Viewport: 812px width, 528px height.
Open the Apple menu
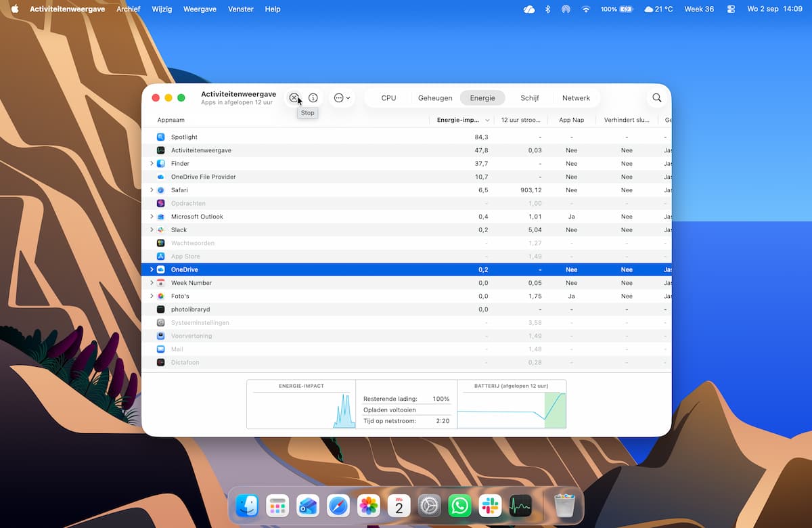(15, 9)
